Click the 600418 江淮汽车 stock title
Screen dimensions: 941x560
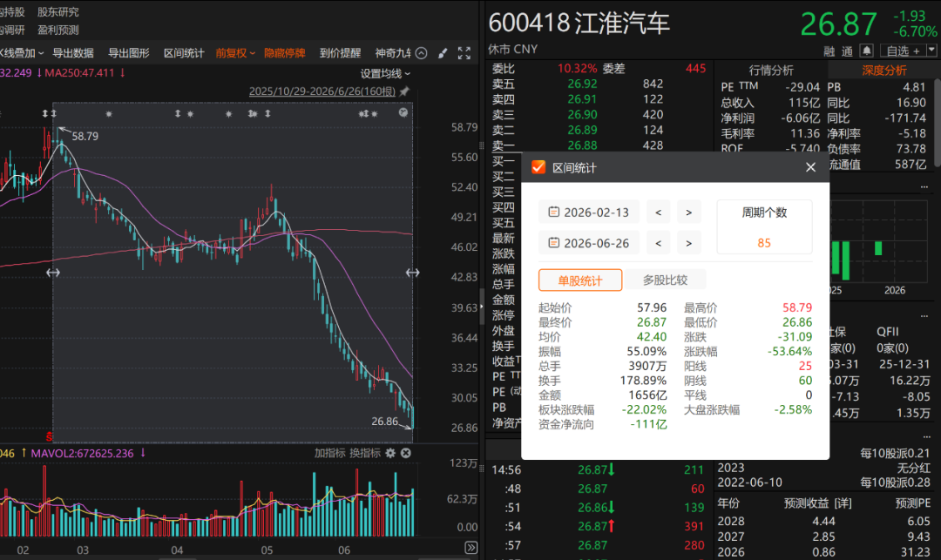click(579, 24)
